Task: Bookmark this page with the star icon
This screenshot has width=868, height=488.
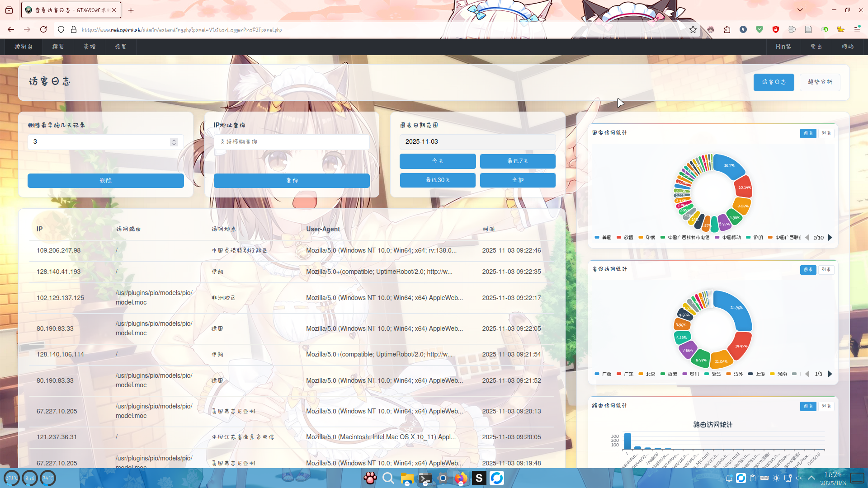Action: tap(693, 30)
